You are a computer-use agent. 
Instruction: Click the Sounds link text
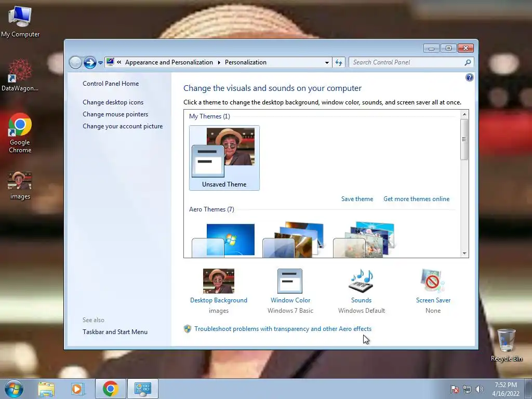click(362, 300)
